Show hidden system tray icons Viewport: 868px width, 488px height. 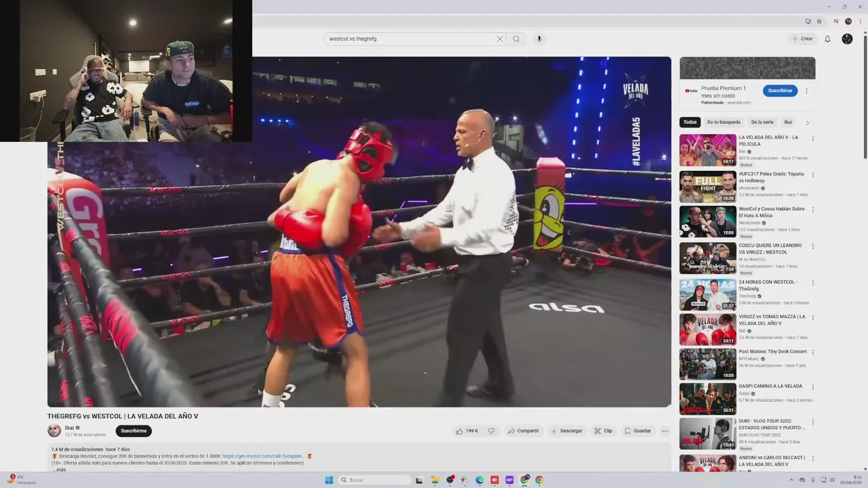[791, 480]
